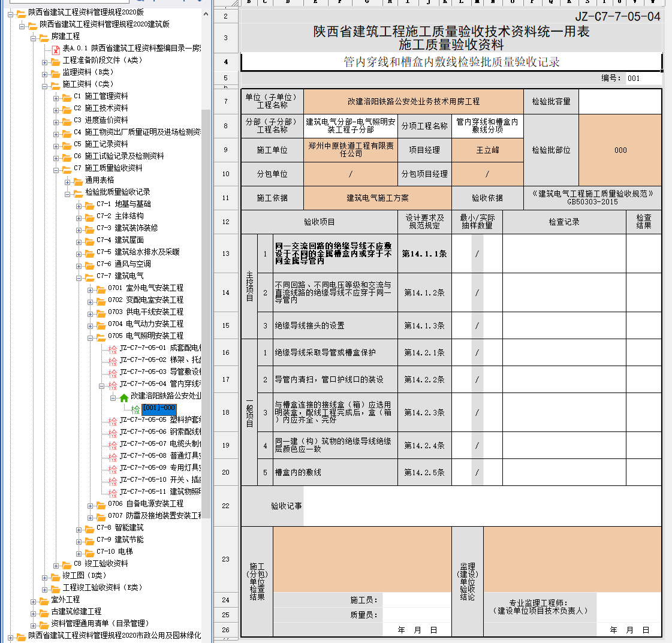Viewport: 672px width, 643px height.
Task: Click the red 检 icon beside JZ-C7-7-05-11
Action: click(113, 493)
